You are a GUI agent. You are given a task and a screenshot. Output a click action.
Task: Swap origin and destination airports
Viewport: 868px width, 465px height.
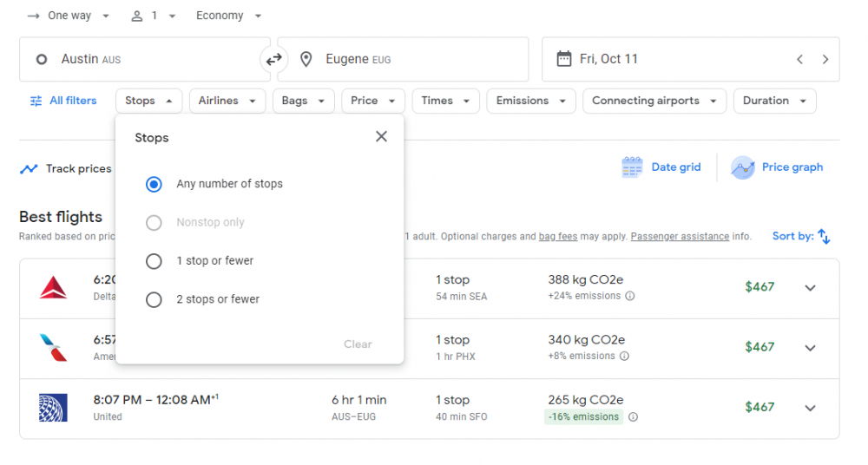(273, 60)
